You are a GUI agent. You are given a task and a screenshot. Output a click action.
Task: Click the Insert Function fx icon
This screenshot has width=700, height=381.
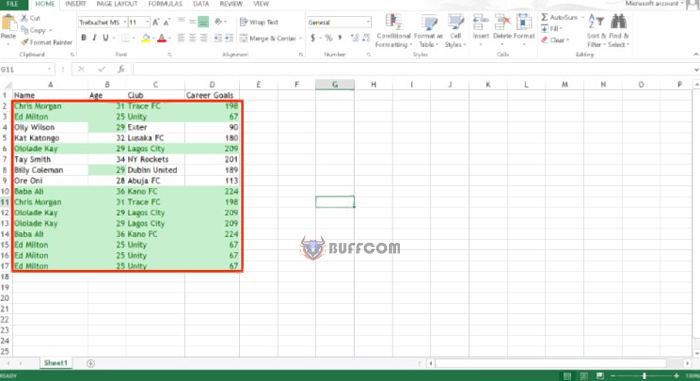click(x=121, y=69)
